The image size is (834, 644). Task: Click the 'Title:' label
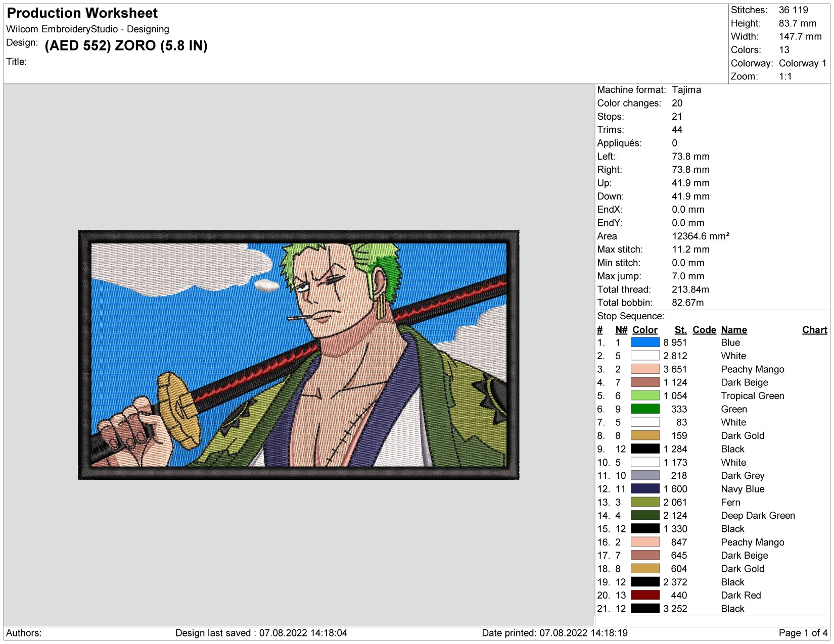click(x=16, y=62)
